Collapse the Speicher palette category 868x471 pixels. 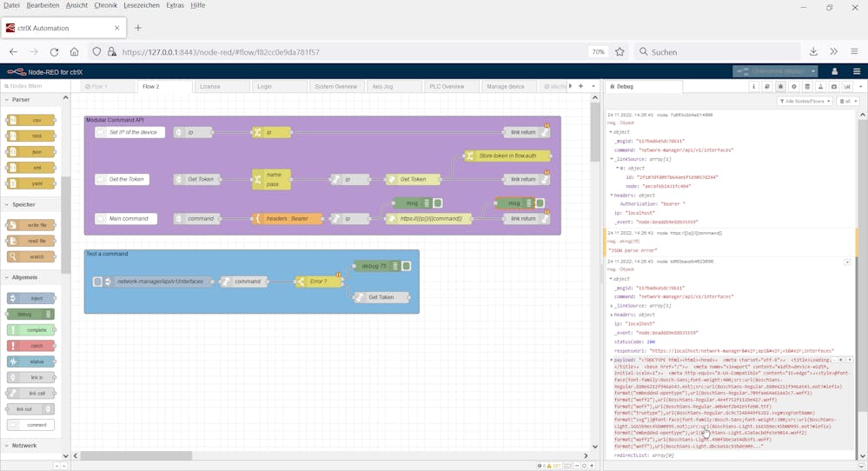23,205
